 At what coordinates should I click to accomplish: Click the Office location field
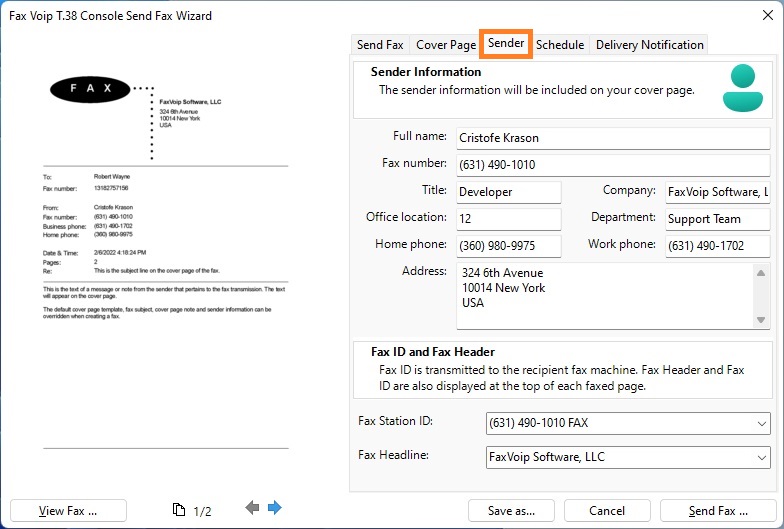[x=508, y=219]
